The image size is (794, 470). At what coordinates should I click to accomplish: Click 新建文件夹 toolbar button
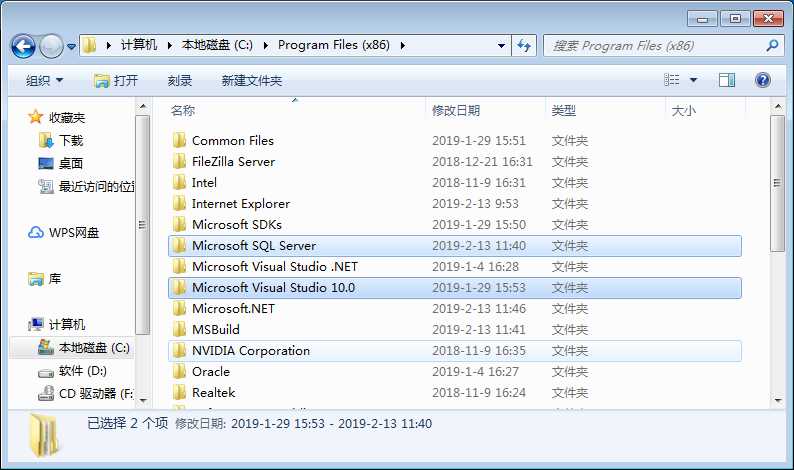coord(252,80)
